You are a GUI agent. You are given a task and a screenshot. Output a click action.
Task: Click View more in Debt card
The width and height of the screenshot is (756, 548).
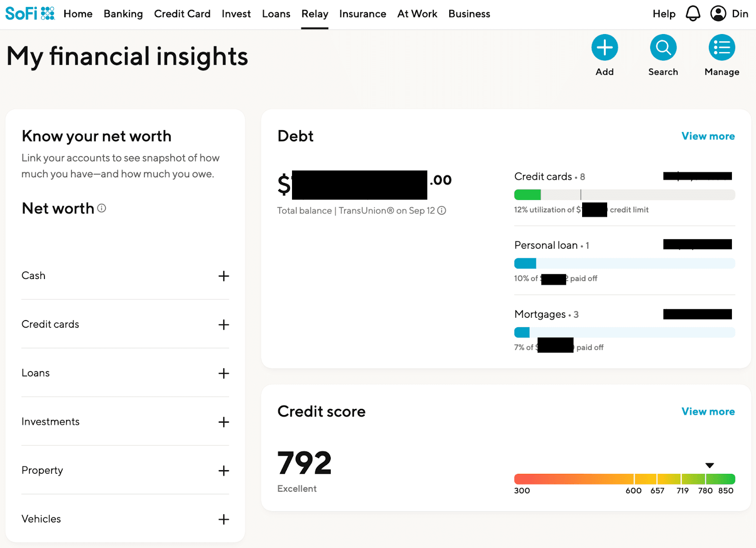[708, 136]
